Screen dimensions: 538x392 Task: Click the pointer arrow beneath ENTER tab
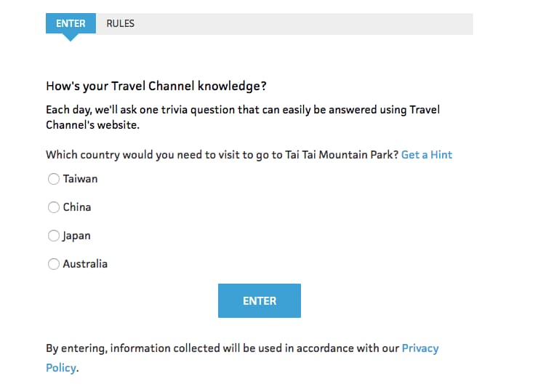(71, 37)
